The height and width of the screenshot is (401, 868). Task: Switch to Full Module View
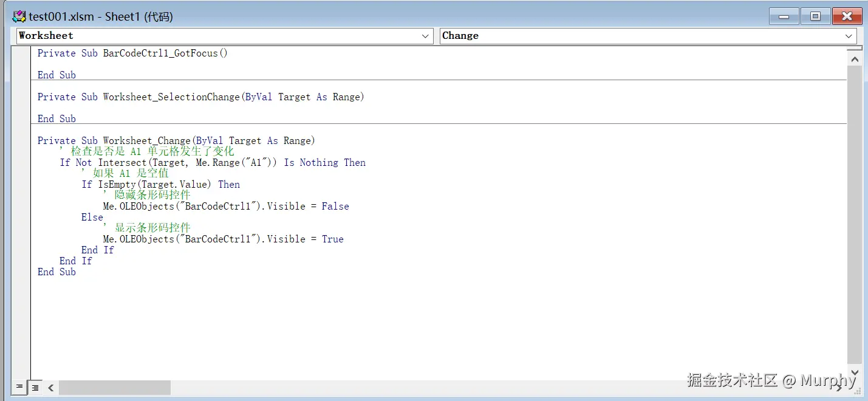pyautogui.click(x=36, y=387)
